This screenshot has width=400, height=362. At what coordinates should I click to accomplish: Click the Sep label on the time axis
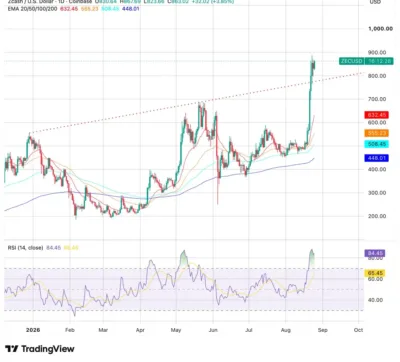point(323,330)
